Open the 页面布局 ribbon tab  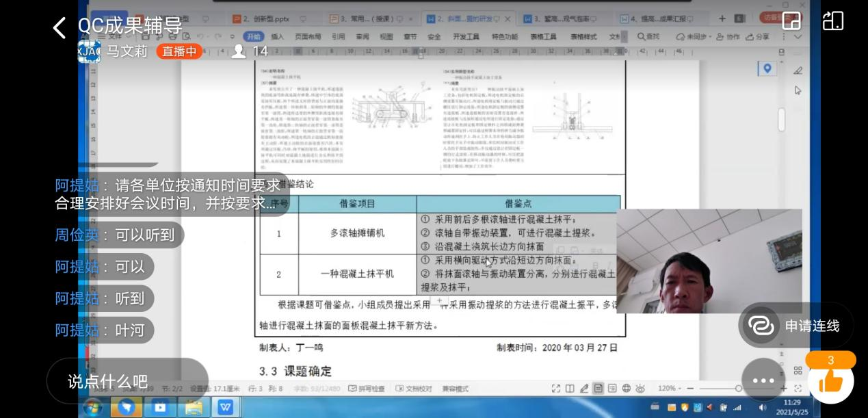307,37
